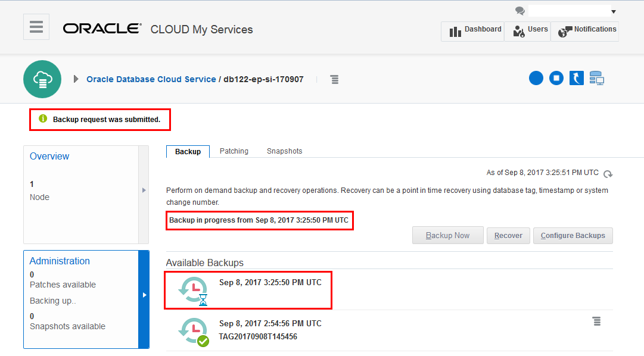Click the stop instance icon
This screenshot has height=356, width=644.
point(556,78)
